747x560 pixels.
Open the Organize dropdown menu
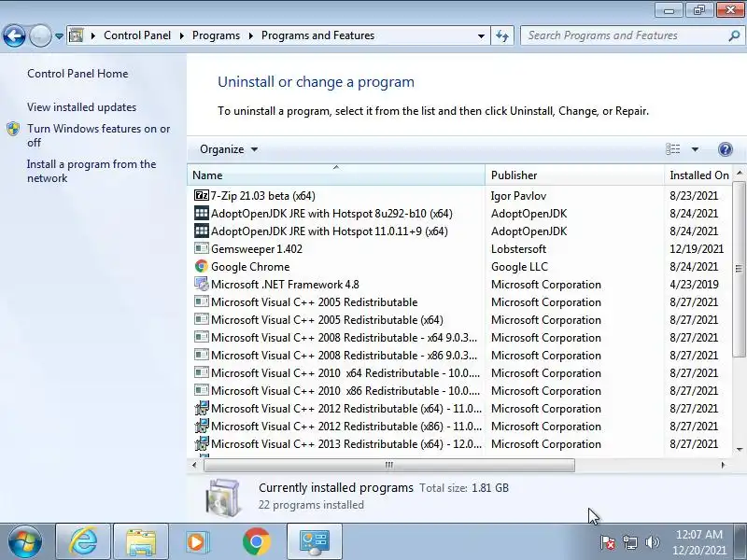pyautogui.click(x=229, y=149)
